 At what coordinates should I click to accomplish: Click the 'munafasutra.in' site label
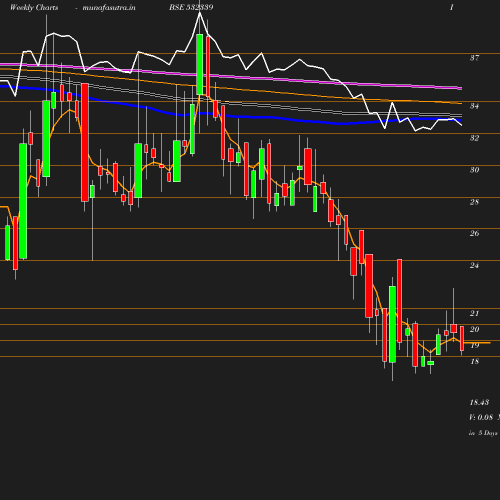109,7
